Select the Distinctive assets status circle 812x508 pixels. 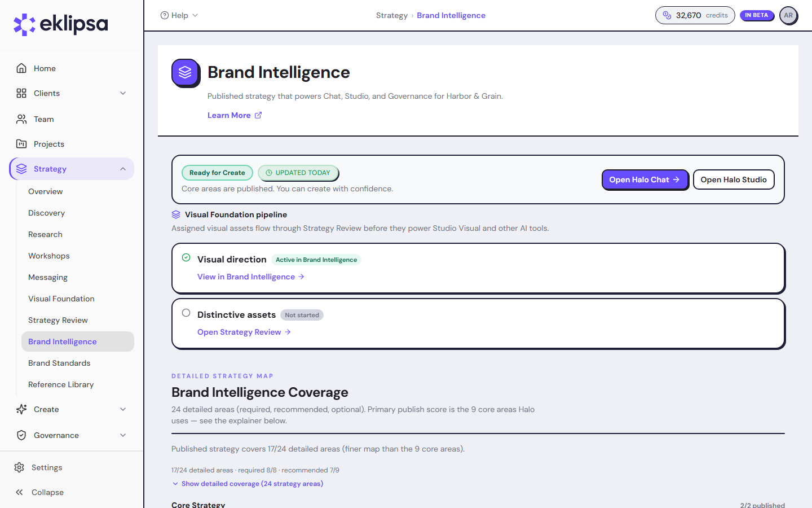(x=186, y=313)
